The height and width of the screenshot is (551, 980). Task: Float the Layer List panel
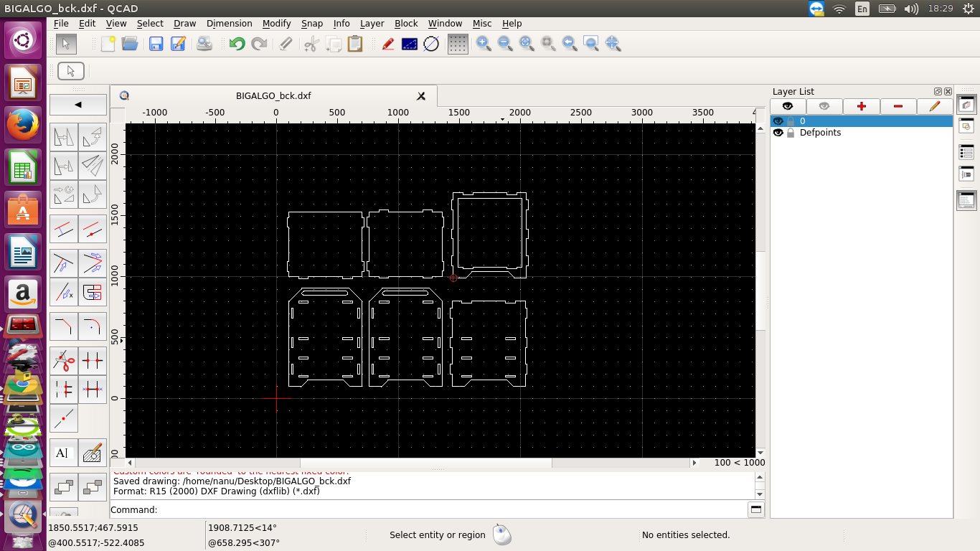pyautogui.click(x=938, y=92)
